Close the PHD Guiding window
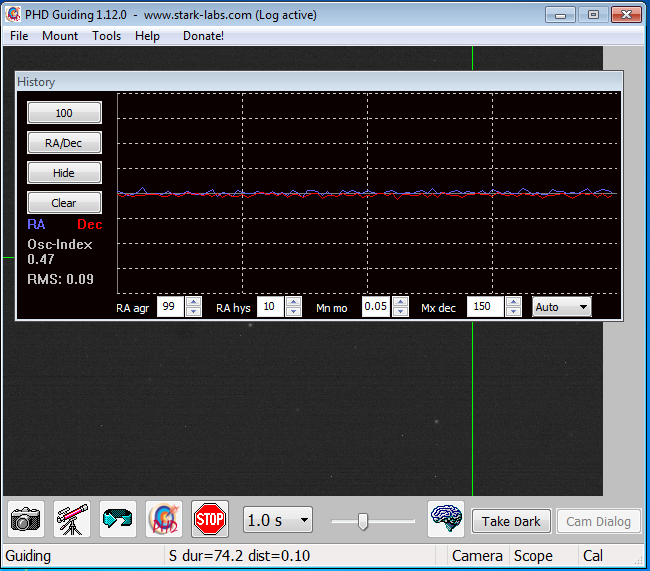The image size is (650, 571). (x=626, y=15)
